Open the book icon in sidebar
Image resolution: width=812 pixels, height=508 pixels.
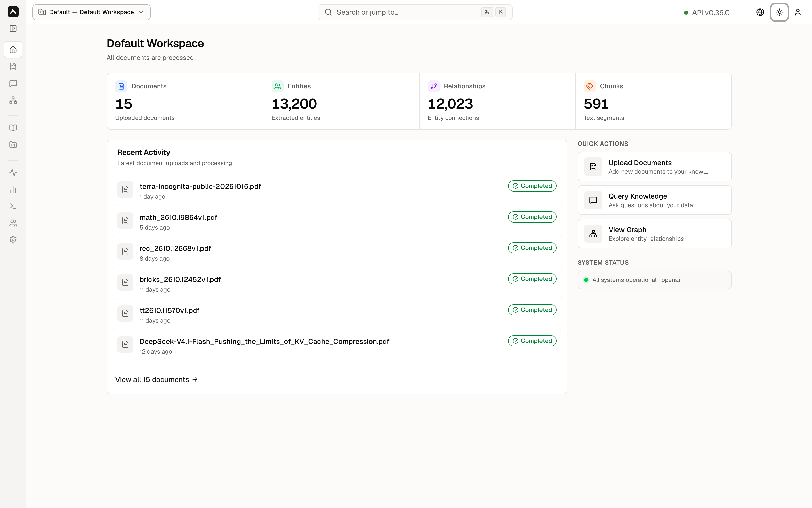[x=13, y=128]
